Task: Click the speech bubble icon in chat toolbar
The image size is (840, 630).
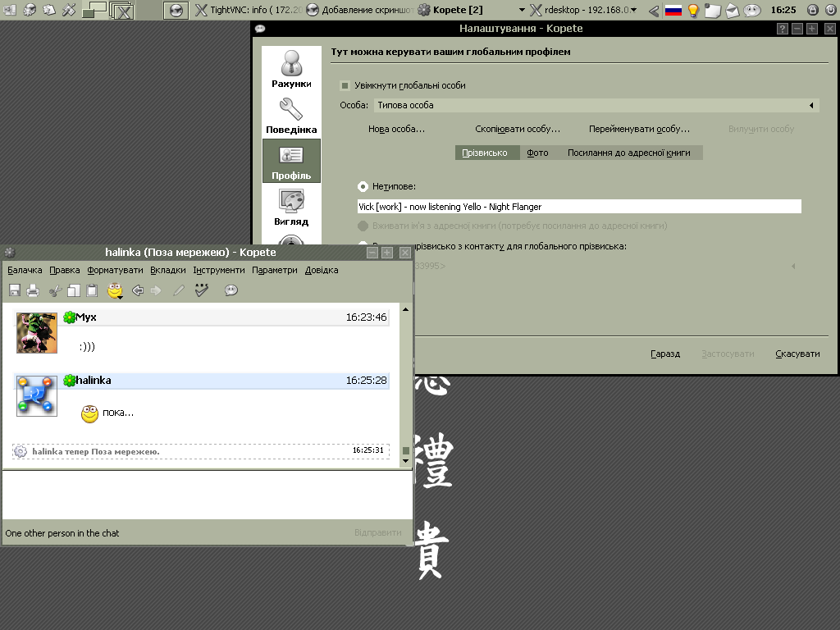Action: (x=231, y=290)
